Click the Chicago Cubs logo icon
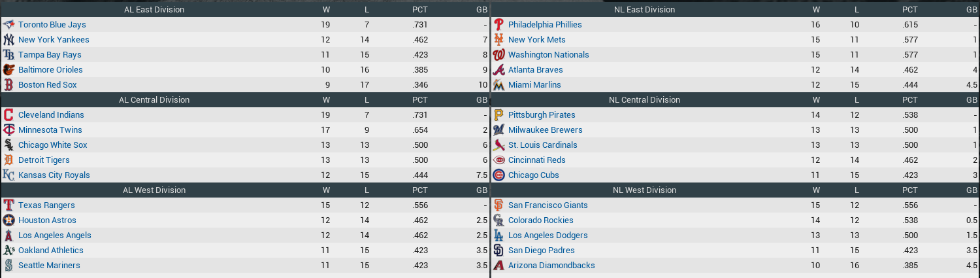 click(x=498, y=175)
